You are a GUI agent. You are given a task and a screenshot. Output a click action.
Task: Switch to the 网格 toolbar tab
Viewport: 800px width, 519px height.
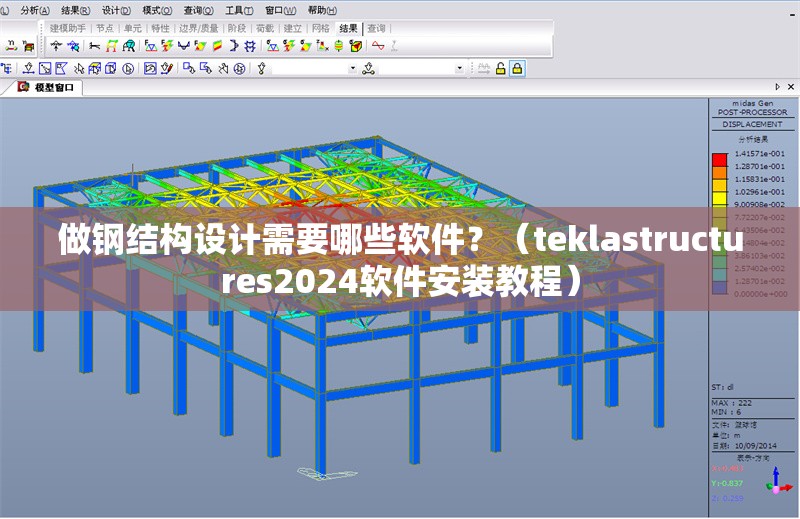(320, 29)
